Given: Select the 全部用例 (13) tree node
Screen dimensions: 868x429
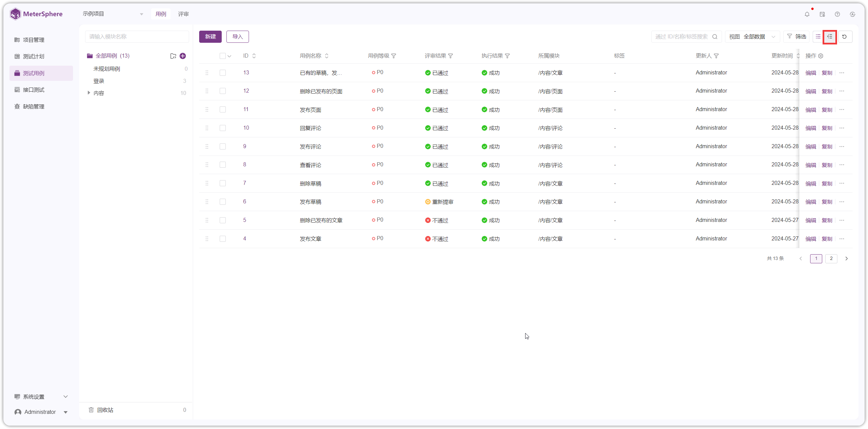Looking at the screenshot, I should tap(113, 56).
